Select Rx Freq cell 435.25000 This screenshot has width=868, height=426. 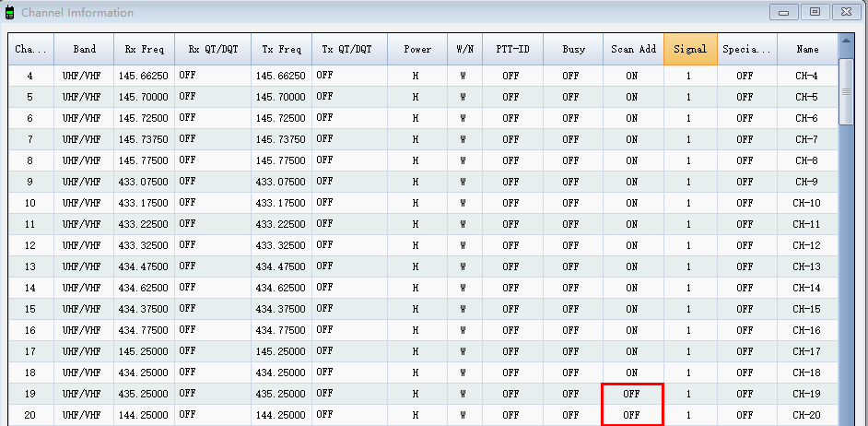144,394
